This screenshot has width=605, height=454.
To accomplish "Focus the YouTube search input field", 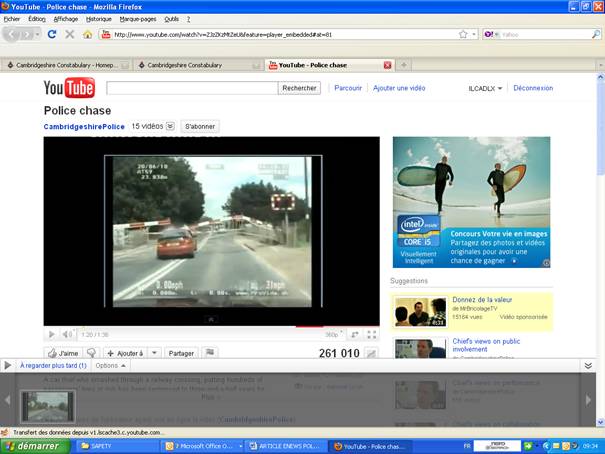I will click(192, 88).
